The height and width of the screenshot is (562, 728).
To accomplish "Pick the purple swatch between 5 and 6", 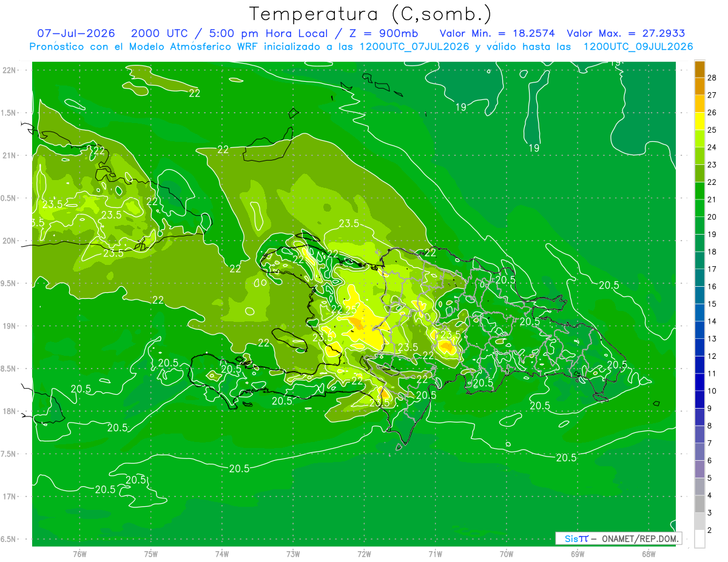I will pos(699,469).
